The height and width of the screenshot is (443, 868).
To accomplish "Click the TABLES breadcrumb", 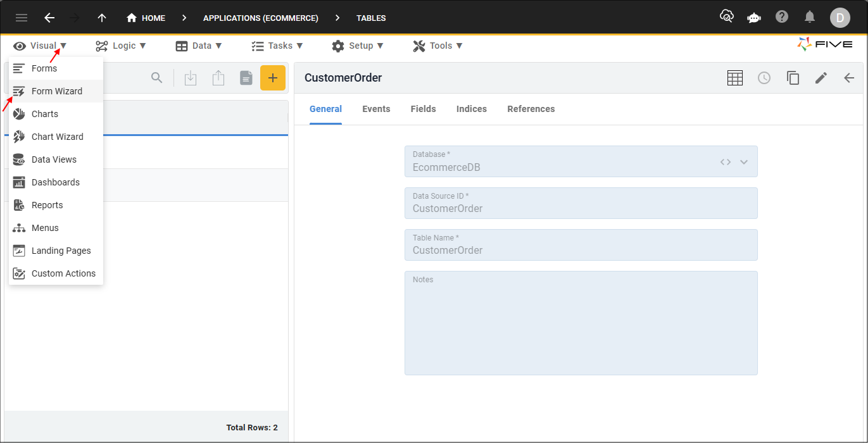I will 371,18.
